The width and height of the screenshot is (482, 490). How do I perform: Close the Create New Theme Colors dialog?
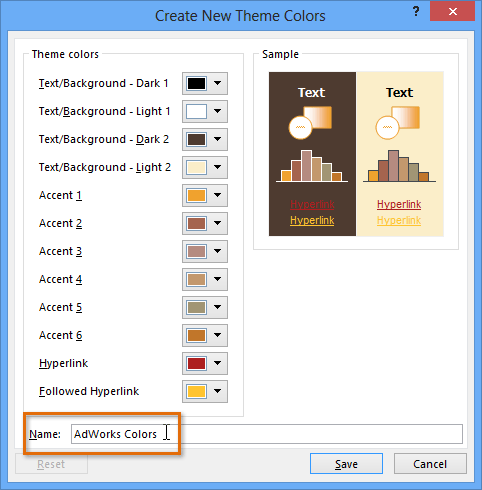[452, 12]
